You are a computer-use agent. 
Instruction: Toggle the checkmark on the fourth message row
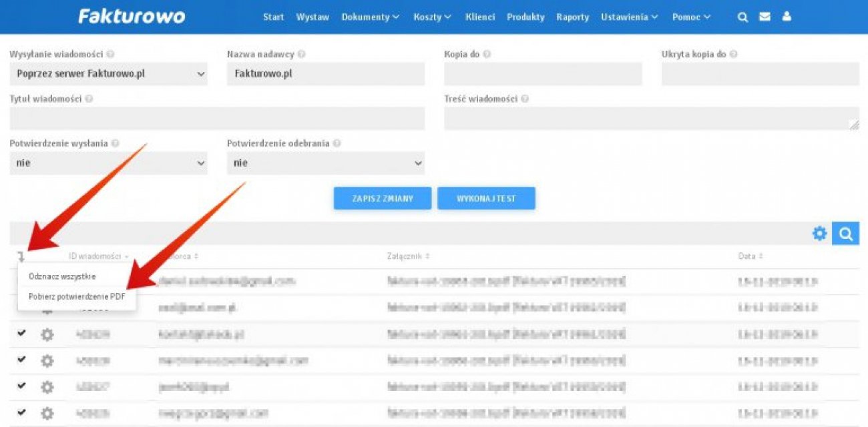click(21, 360)
